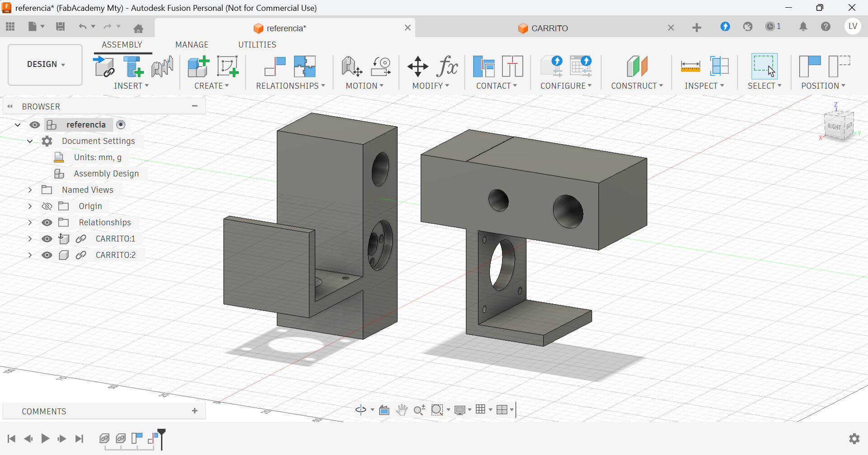
Task: Click the Measure ruler icon in Inspect
Action: pyautogui.click(x=690, y=67)
